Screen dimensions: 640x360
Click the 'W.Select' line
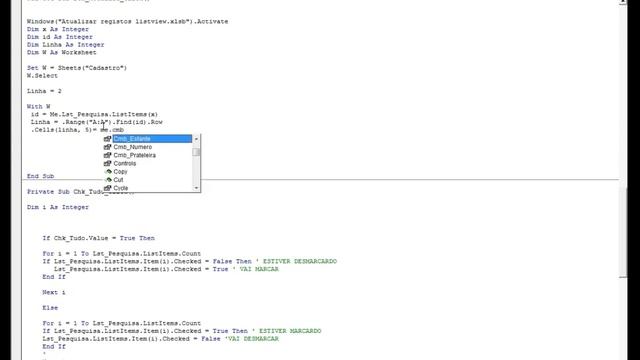pyautogui.click(x=42, y=76)
